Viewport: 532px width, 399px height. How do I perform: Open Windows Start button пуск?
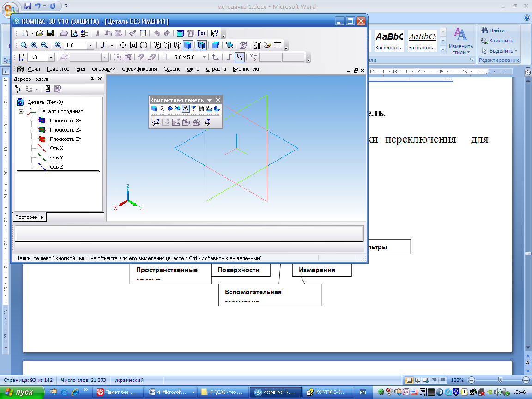(x=22, y=392)
